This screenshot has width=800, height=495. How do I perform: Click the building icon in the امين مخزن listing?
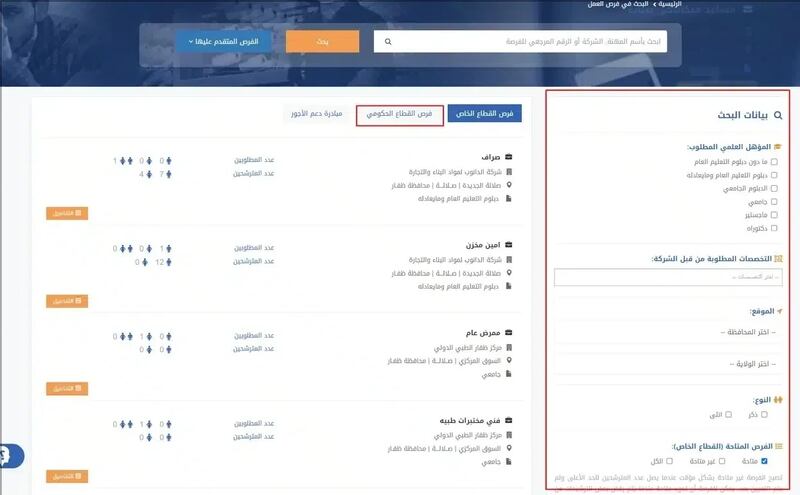pyautogui.click(x=509, y=260)
